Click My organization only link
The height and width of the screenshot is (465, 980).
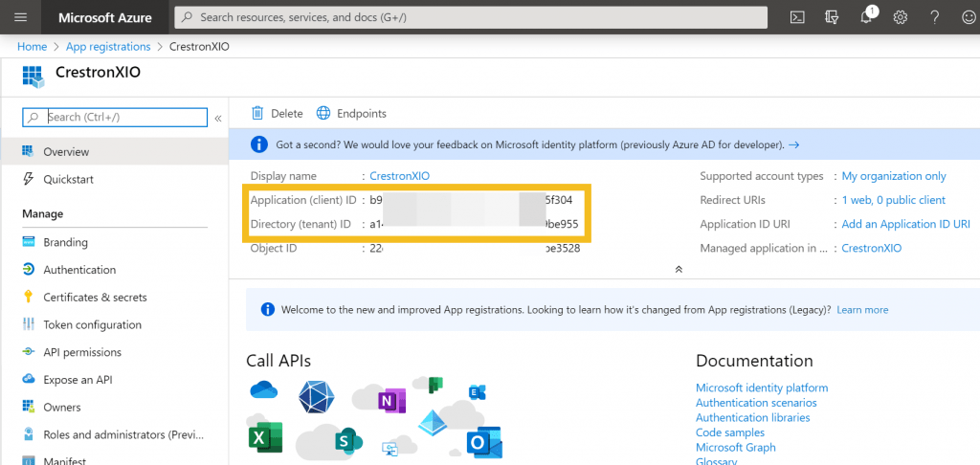click(894, 176)
